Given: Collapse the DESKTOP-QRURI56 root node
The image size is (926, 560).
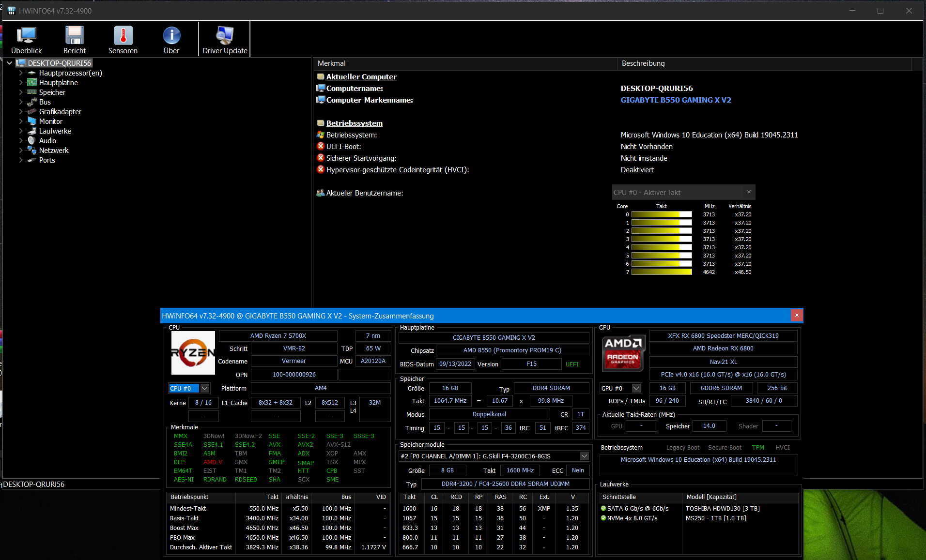Looking at the screenshot, I should click(9, 63).
